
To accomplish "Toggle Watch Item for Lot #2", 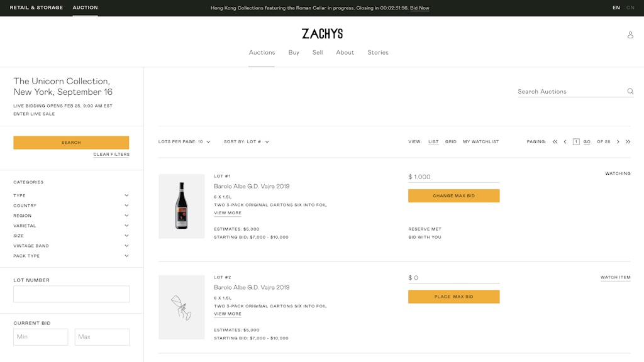I will click(615, 277).
